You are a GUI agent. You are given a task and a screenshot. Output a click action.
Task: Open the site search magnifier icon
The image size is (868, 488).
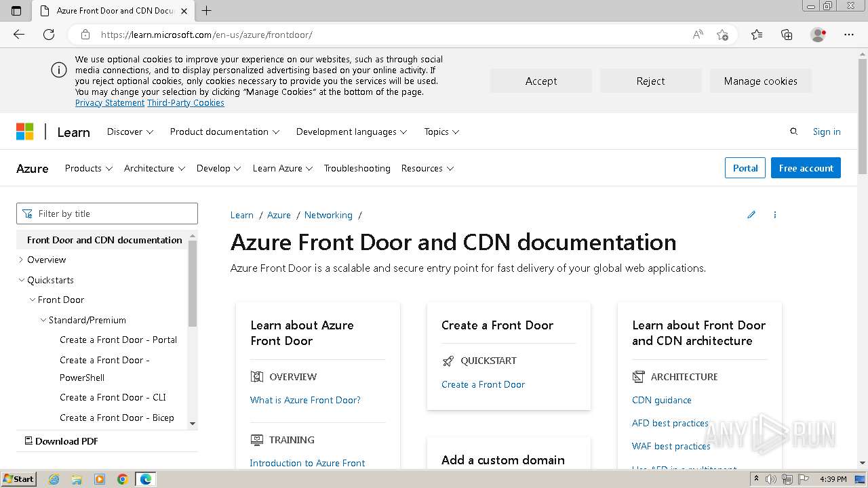click(793, 131)
